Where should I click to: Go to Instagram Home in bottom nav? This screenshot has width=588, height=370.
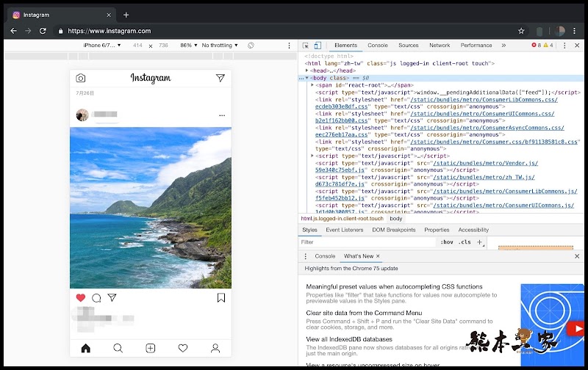pyautogui.click(x=86, y=348)
